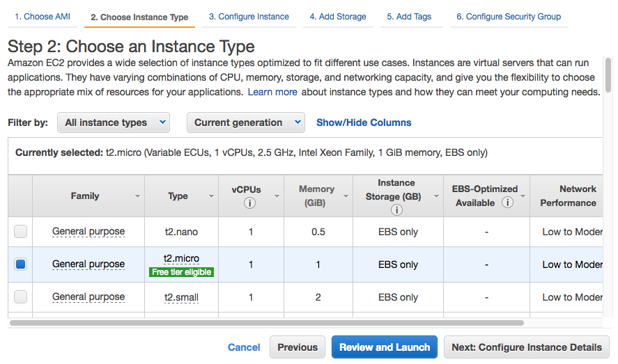The height and width of the screenshot is (364, 618).
Task: Go to the Add Storage tab
Action: point(338,17)
